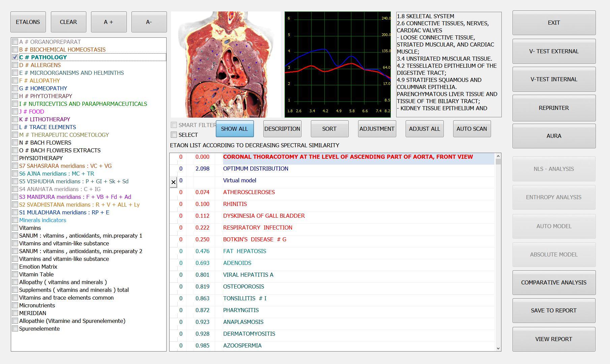The width and height of the screenshot is (610, 364).
Task: Click the SORT button
Action: tap(329, 129)
